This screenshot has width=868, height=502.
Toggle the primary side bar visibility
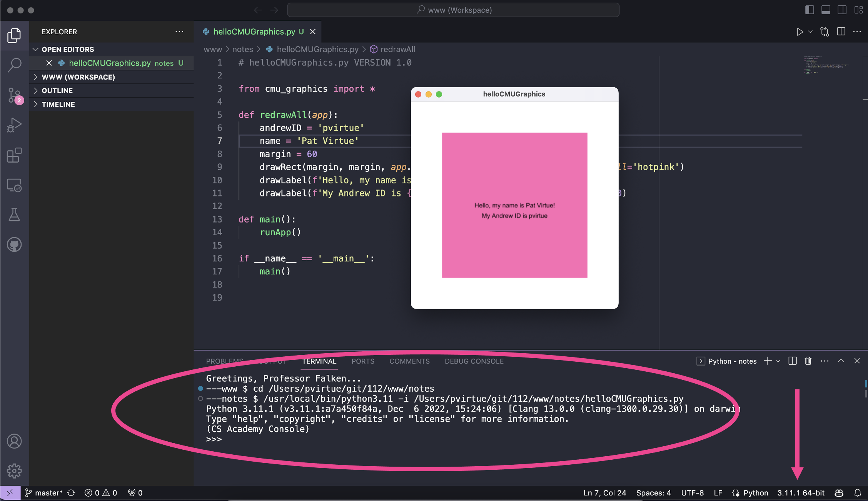coord(809,10)
